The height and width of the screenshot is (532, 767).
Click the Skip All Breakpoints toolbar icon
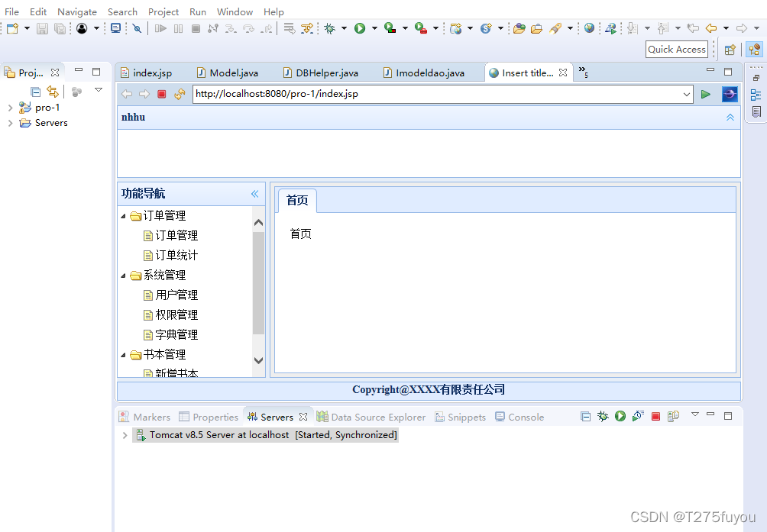[x=137, y=28]
